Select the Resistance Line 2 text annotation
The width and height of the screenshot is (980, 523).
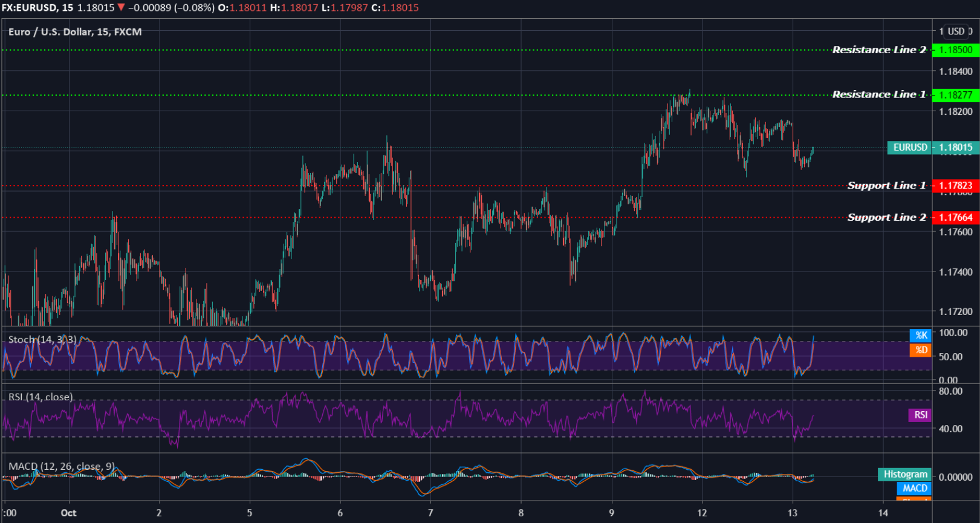click(x=879, y=50)
